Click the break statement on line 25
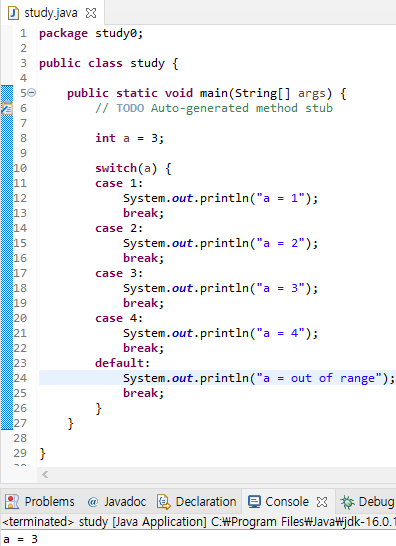This screenshot has width=396, height=546. coord(143,393)
